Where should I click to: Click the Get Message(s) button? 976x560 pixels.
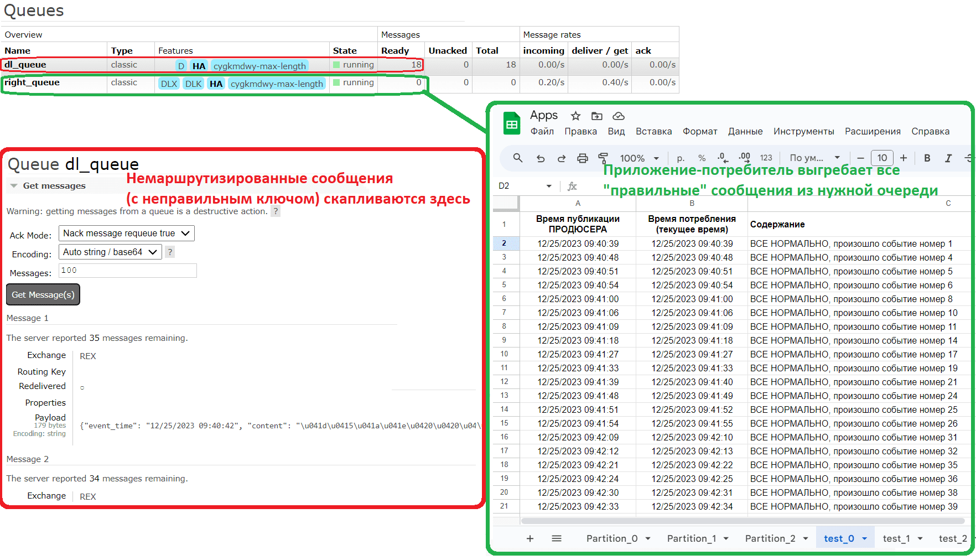point(43,295)
